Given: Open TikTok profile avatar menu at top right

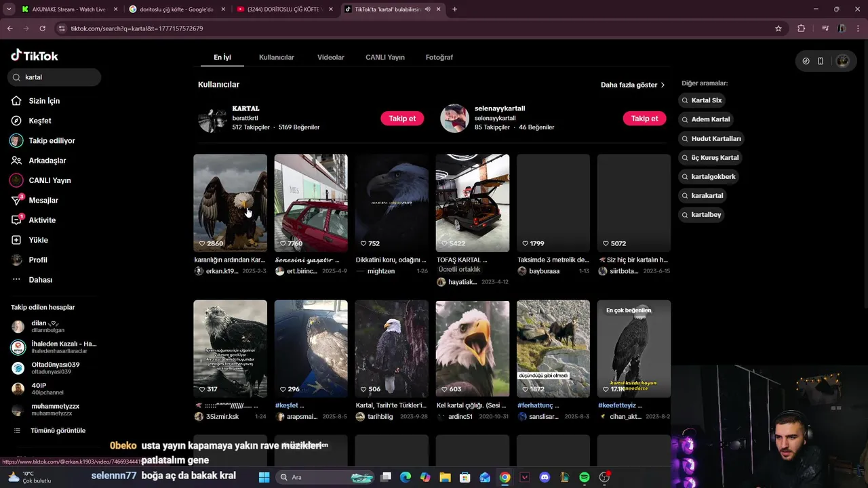Looking at the screenshot, I should pyautogui.click(x=843, y=61).
